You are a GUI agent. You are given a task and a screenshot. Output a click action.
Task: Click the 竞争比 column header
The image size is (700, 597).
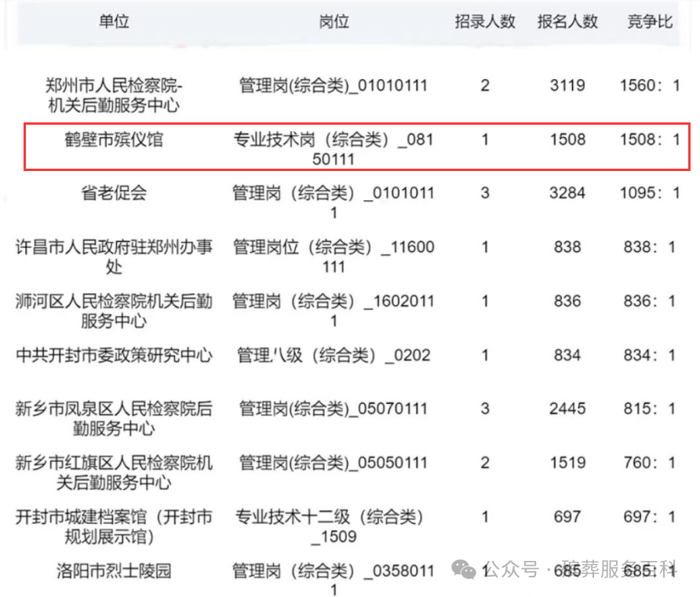650,22
